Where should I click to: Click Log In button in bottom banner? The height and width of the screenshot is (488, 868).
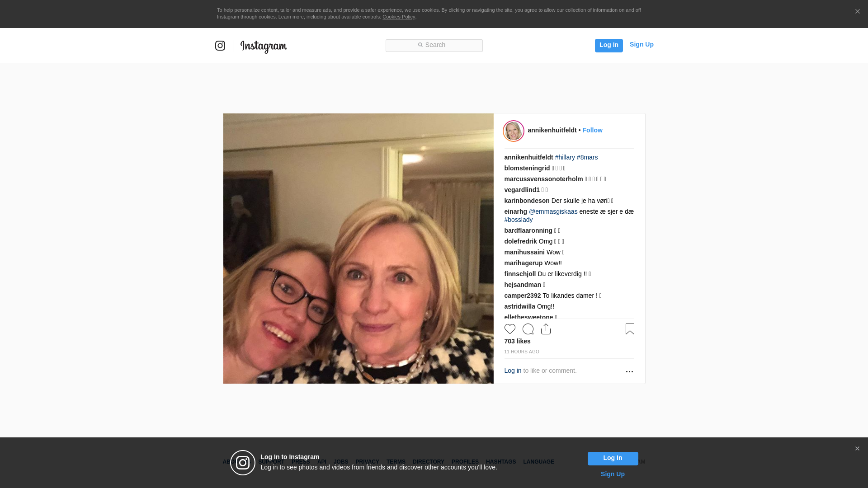click(613, 459)
